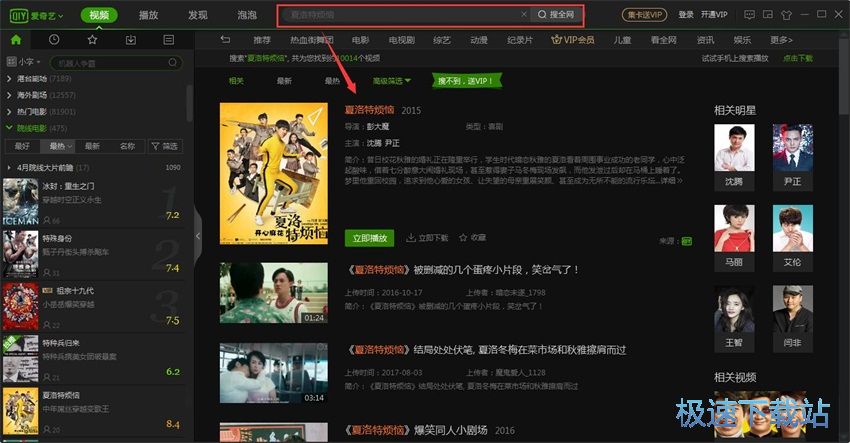Open the 更多> channels menu
The width and height of the screenshot is (850, 443).
click(x=781, y=40)
